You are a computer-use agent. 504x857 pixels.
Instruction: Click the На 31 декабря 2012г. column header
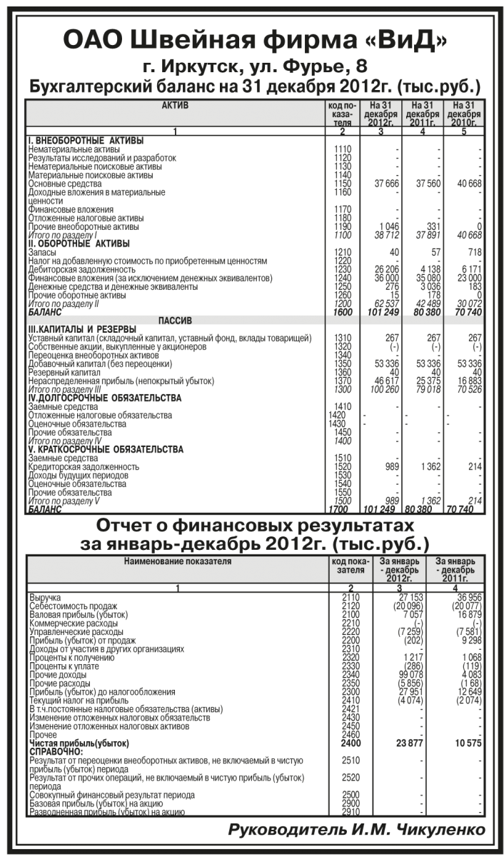pos(381,114)
